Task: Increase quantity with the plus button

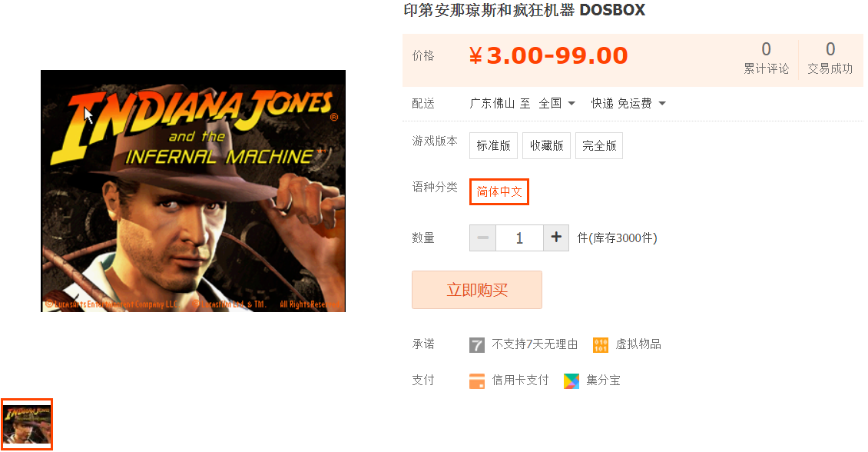Action: tap(556, 238)
